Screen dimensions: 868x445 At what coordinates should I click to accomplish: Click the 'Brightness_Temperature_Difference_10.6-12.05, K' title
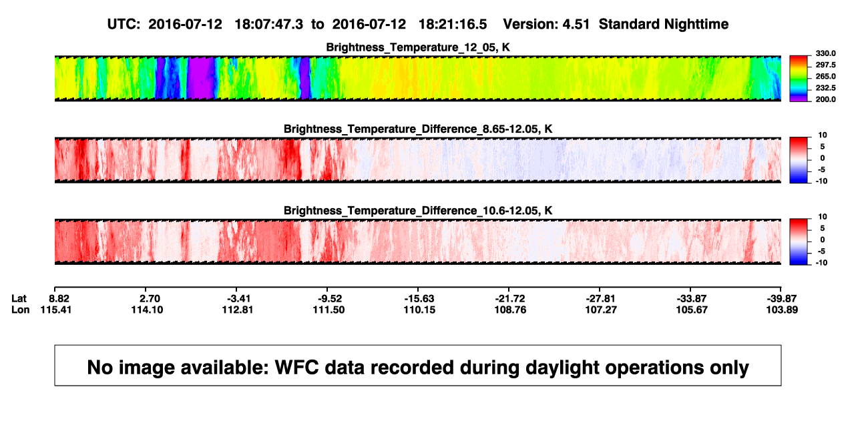418,211
